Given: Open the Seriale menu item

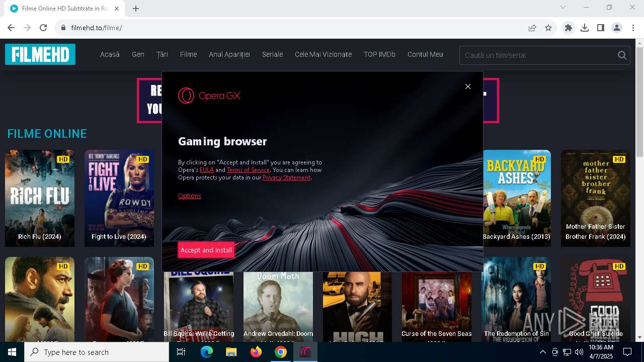Looking at the screenshot, I should [272, 54].
